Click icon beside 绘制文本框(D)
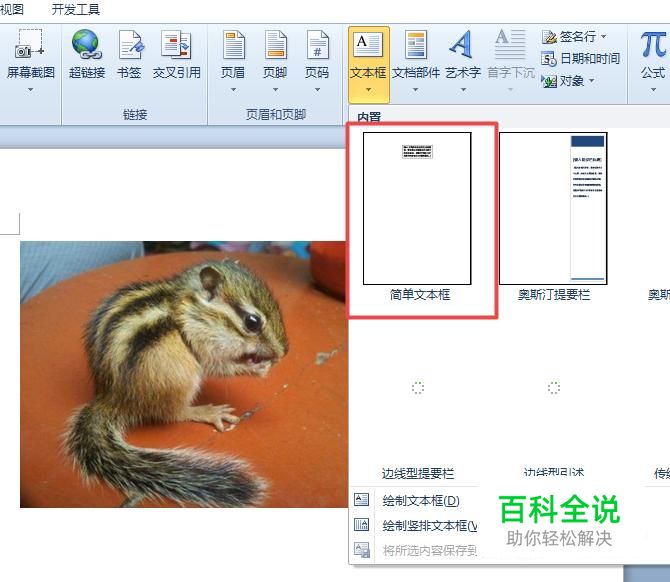This screenshot has height=582, width=670. coord(361,500)
